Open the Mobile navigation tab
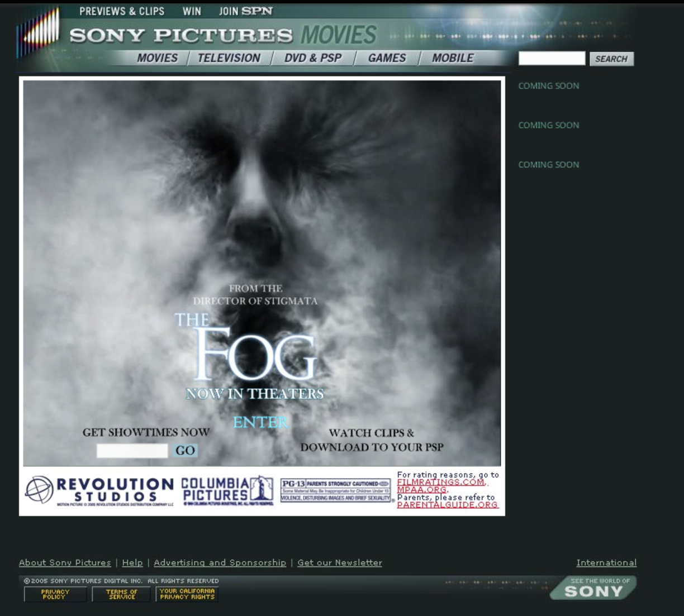The width and height of the screenshot is (684, 616). 453,58
